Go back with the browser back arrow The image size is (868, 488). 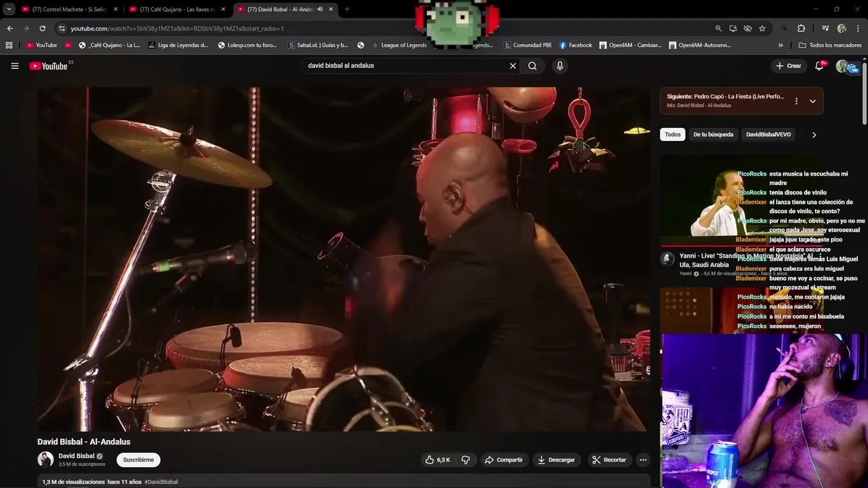[9, 28]
